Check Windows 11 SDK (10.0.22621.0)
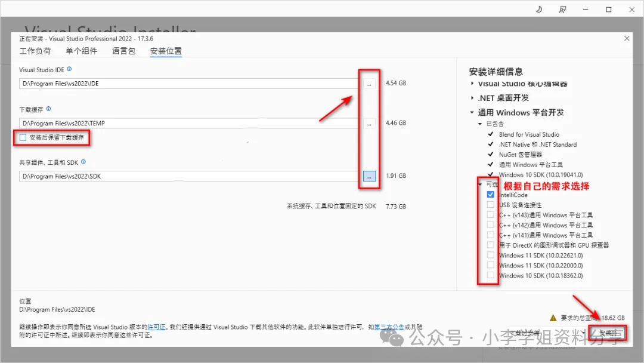 (x=490, y=255)
